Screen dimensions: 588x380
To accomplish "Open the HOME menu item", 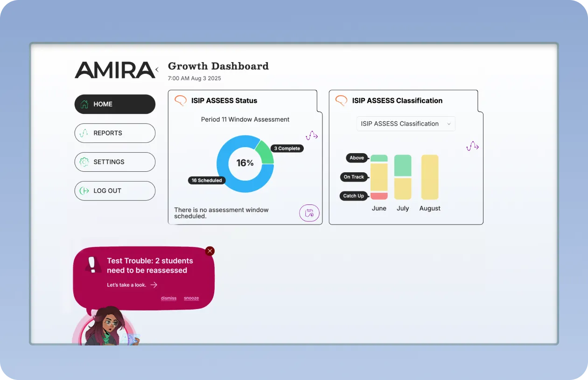I will point(115,104).
